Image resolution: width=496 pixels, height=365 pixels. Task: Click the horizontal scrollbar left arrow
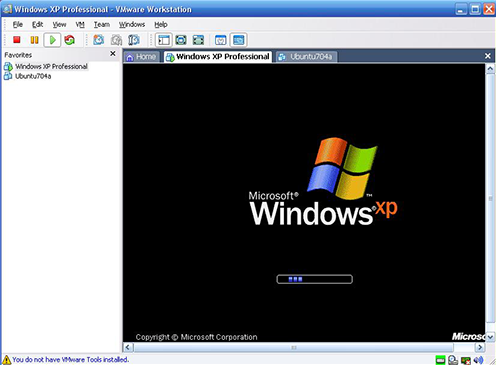pos(128,347)
